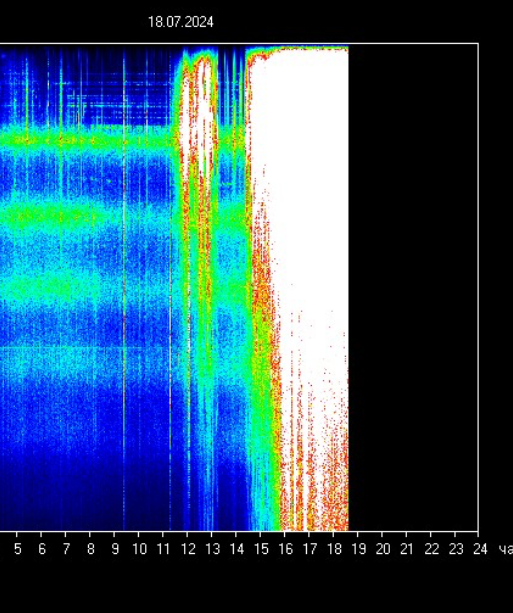
Task: Click hour 11 on time axis
Action: [x=163, y=549]
